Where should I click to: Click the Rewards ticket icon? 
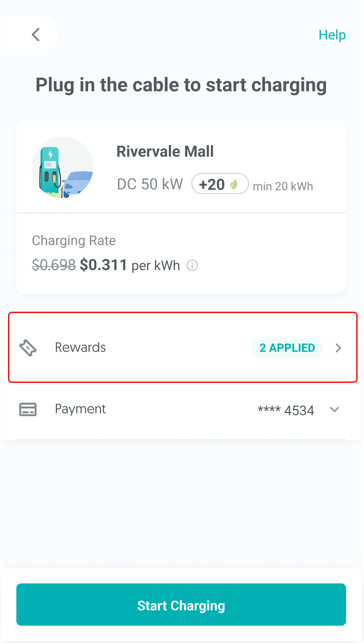click(28, 348)
